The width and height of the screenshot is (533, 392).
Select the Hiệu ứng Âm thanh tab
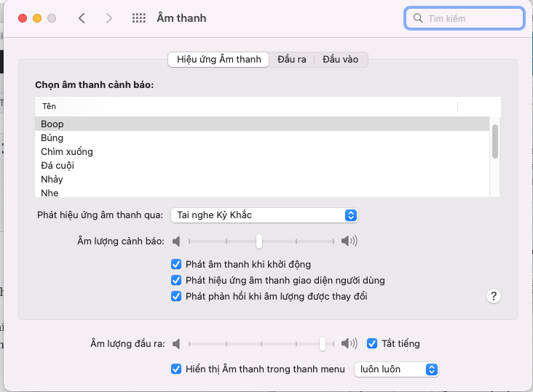(x=218, y=60)
